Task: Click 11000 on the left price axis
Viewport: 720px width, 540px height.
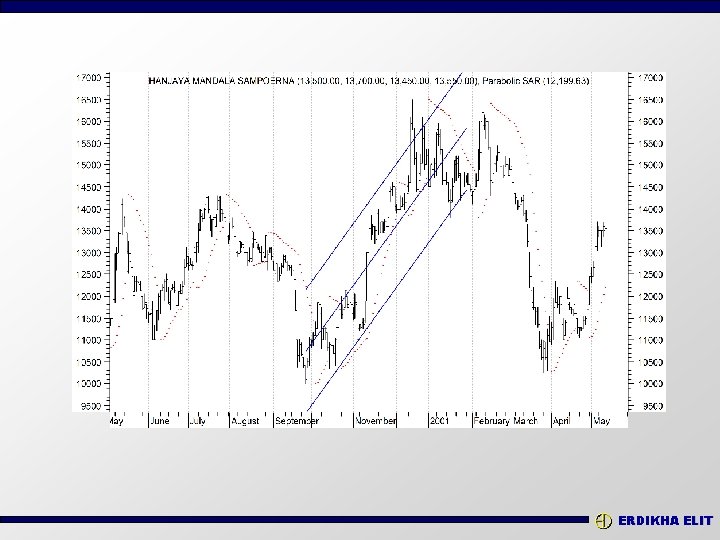Action: pos(88,340)
